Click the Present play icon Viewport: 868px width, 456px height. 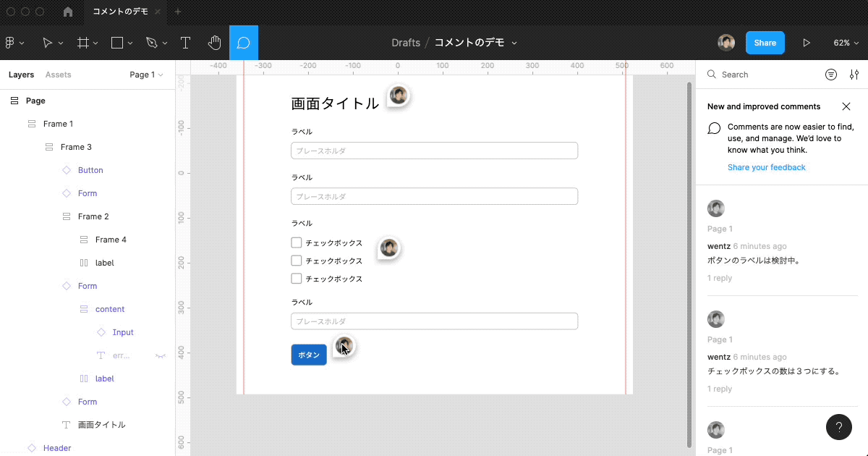(x=807, y=43)
